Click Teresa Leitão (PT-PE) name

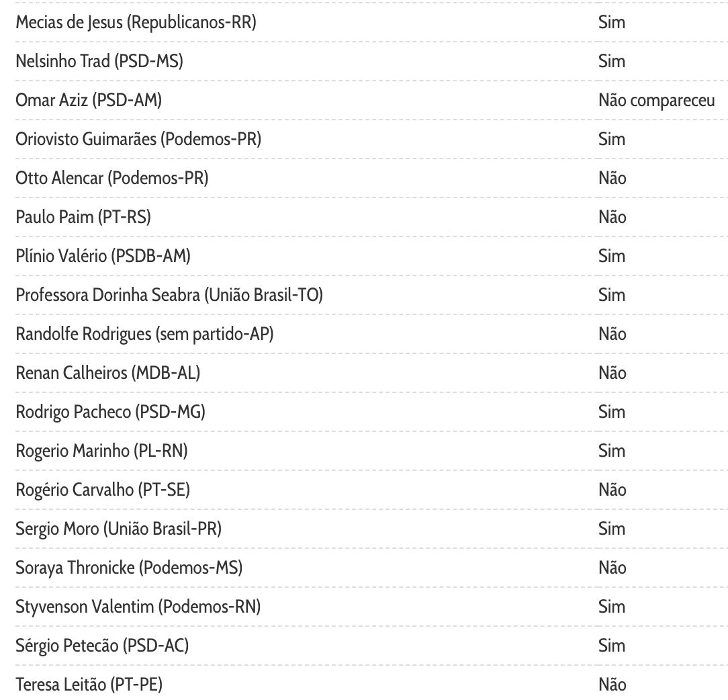coord(89,685)
